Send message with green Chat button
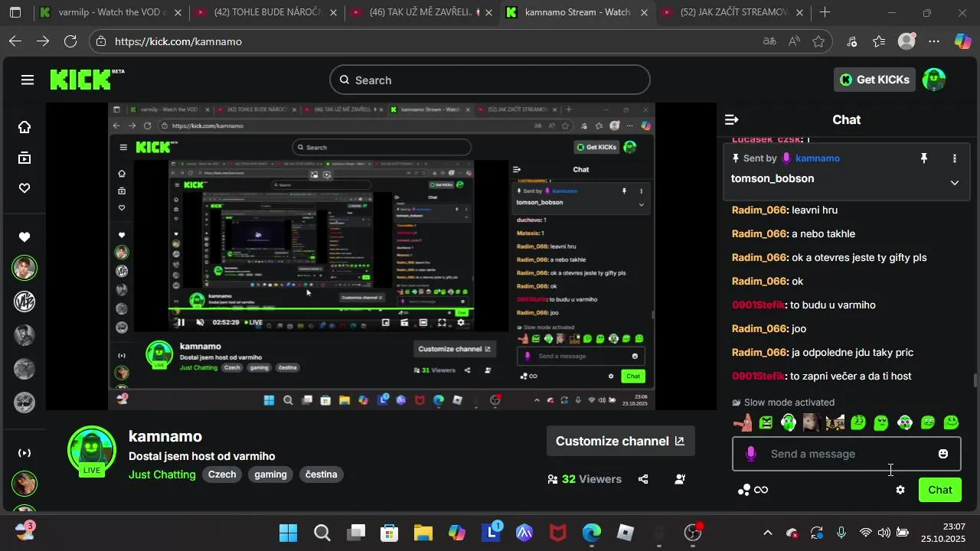 (940, 490)
